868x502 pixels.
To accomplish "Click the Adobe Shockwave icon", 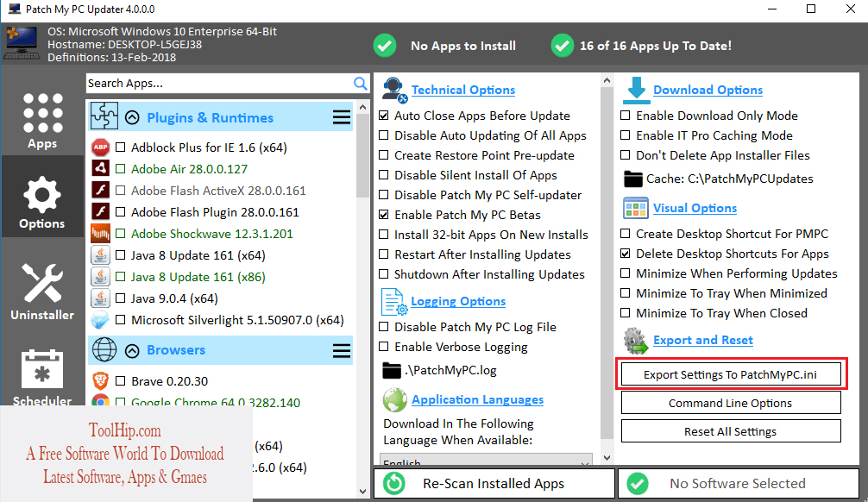I will pyautogui.click(x=100, y=234).
